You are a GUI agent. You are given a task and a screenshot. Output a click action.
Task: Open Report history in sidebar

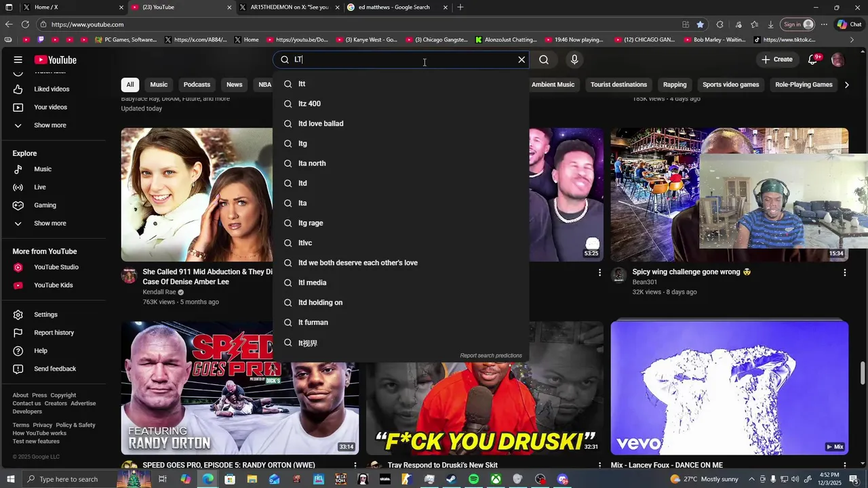[52, 333]
